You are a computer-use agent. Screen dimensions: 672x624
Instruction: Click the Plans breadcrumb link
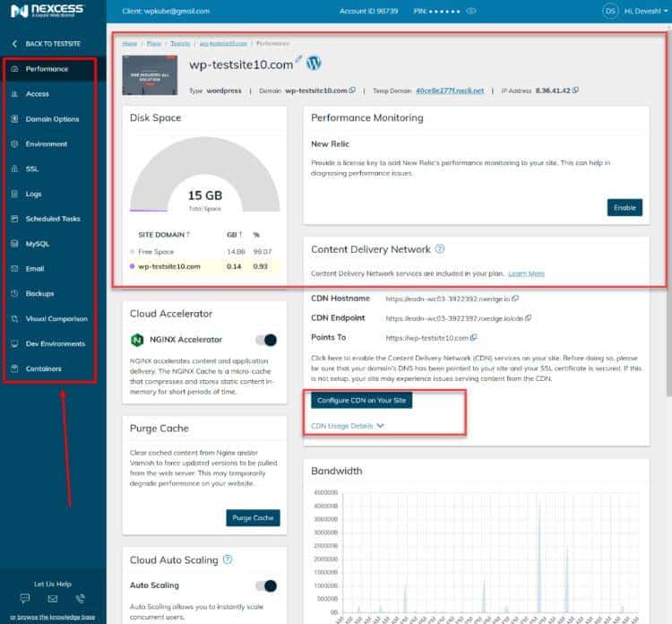[154, 44]
